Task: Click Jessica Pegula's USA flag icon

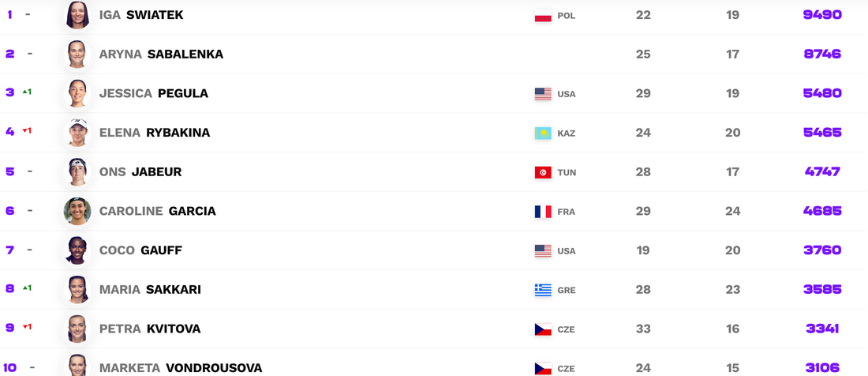Action: point(543,94)
